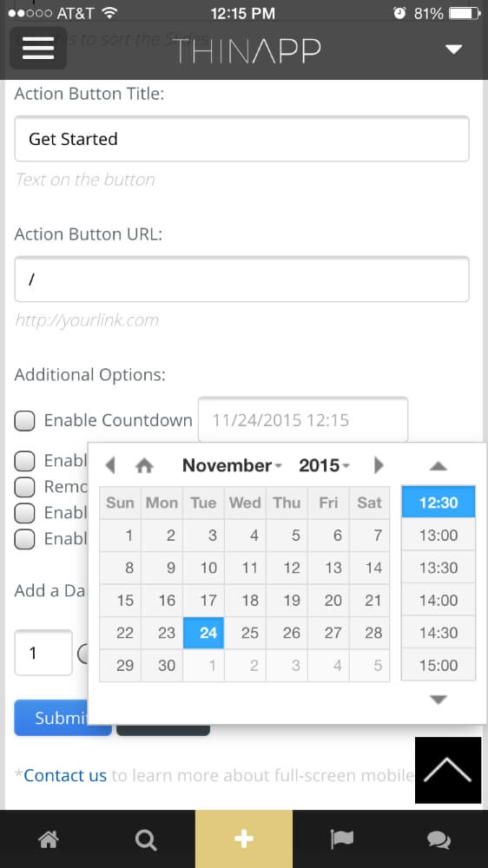The image size is (488, 868).
Task: Open search from bottom bar
Action: coord(146,839)
